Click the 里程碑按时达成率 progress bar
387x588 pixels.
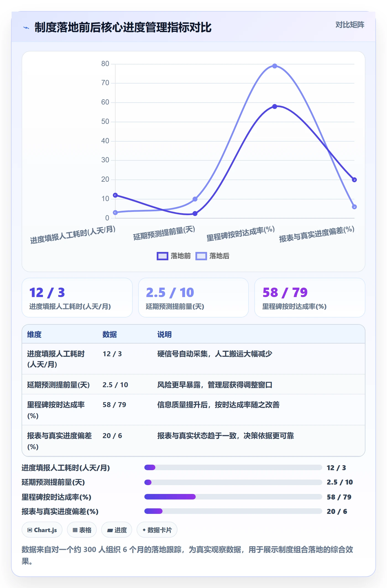click(233, 497)
